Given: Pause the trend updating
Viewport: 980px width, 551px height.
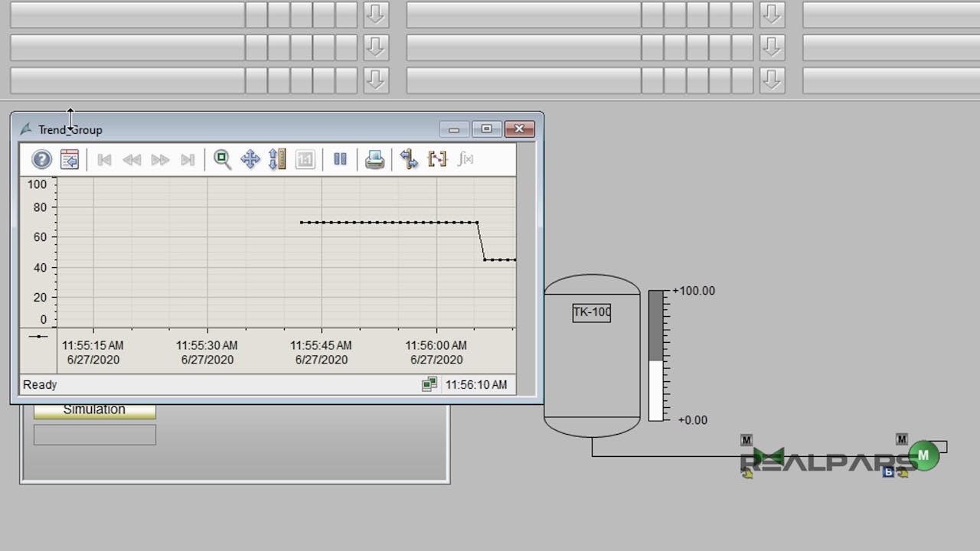Looking at the screenshot, I should tap(340, 159).
